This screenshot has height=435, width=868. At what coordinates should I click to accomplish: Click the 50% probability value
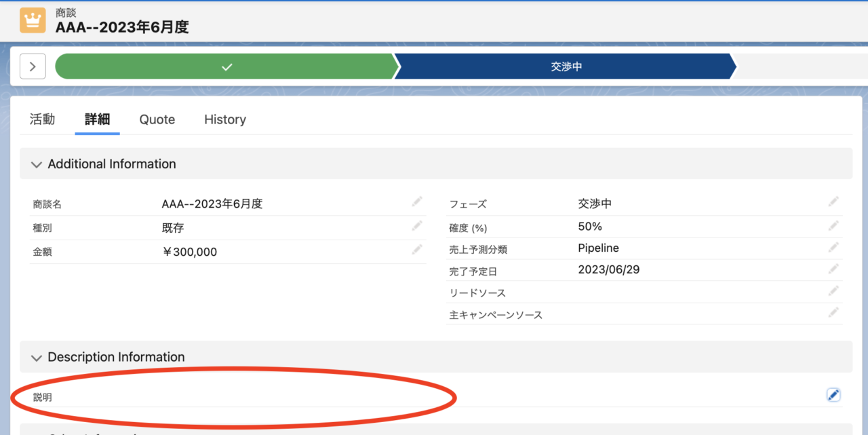(x=590, y=226)
